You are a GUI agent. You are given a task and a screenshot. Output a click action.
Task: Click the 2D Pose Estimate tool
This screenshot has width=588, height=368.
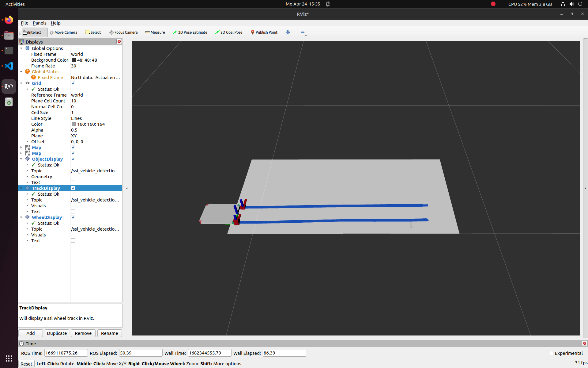tap(190, 32)
